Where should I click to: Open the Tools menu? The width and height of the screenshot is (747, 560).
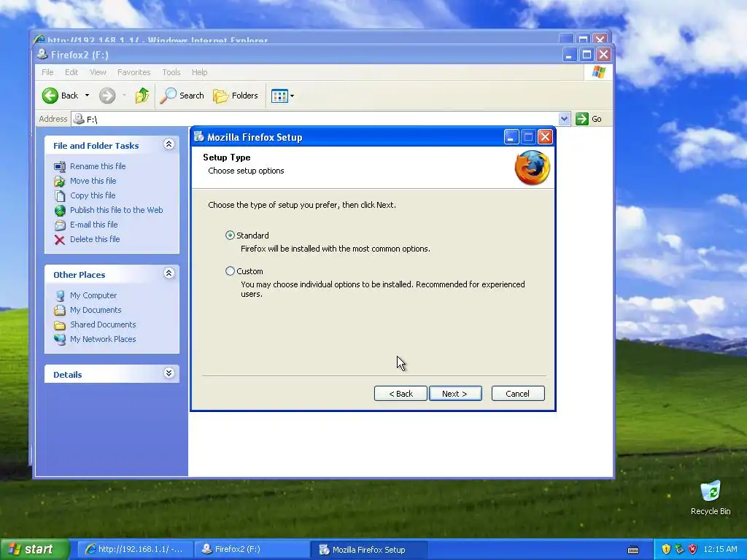(x=171, y=72)
